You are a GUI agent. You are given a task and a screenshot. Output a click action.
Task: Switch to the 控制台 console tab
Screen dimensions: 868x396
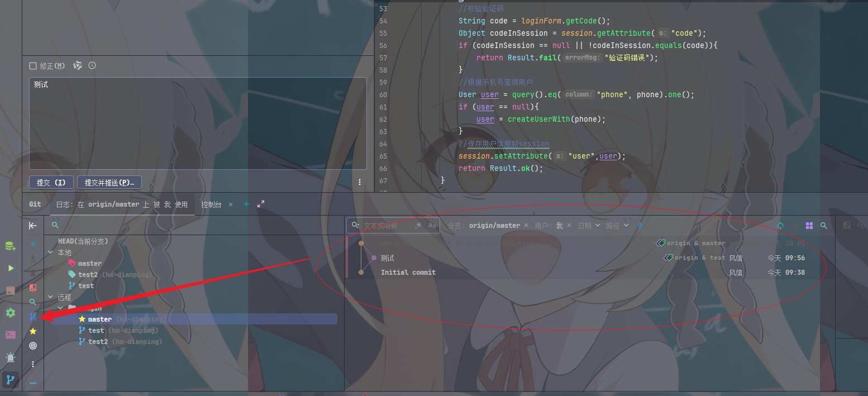(211, 204)
